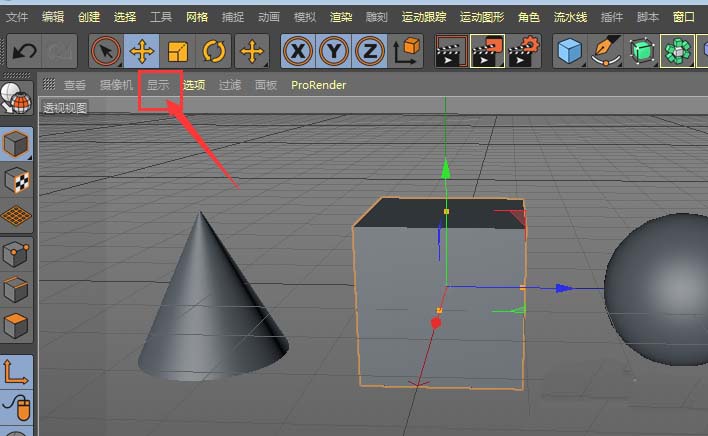Click the globe layout icon in sidebar
The width and height of the screenshot is (708, 436).
tap(16, 98)
